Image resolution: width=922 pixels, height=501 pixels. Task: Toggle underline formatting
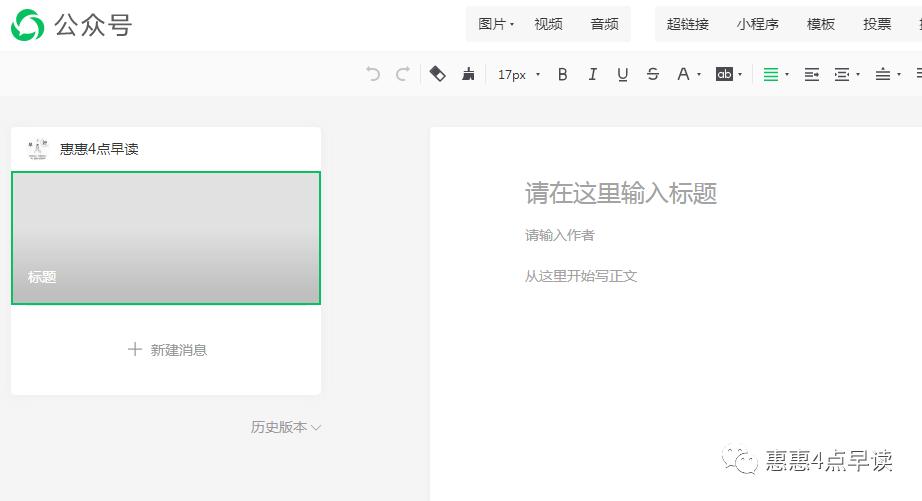(x=623, y=74)
